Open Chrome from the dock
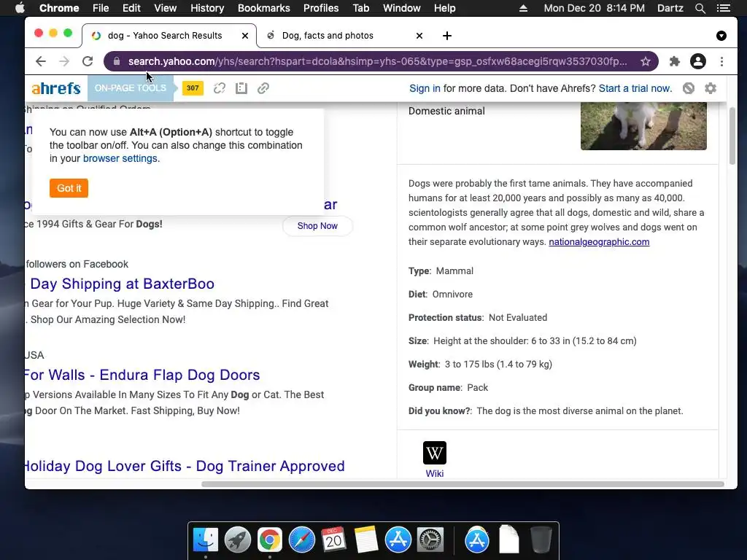 [x=270, y=540]
